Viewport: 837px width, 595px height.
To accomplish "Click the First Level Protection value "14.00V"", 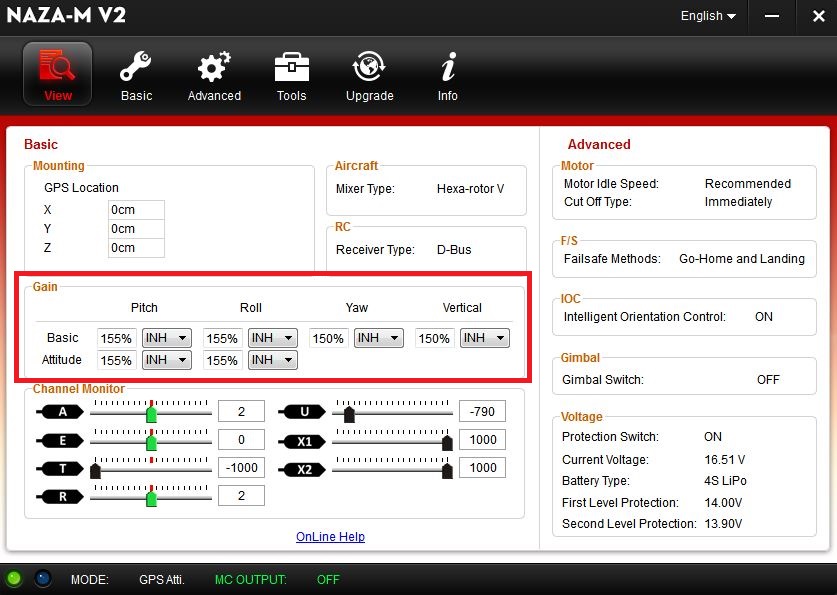I will 723,503.
